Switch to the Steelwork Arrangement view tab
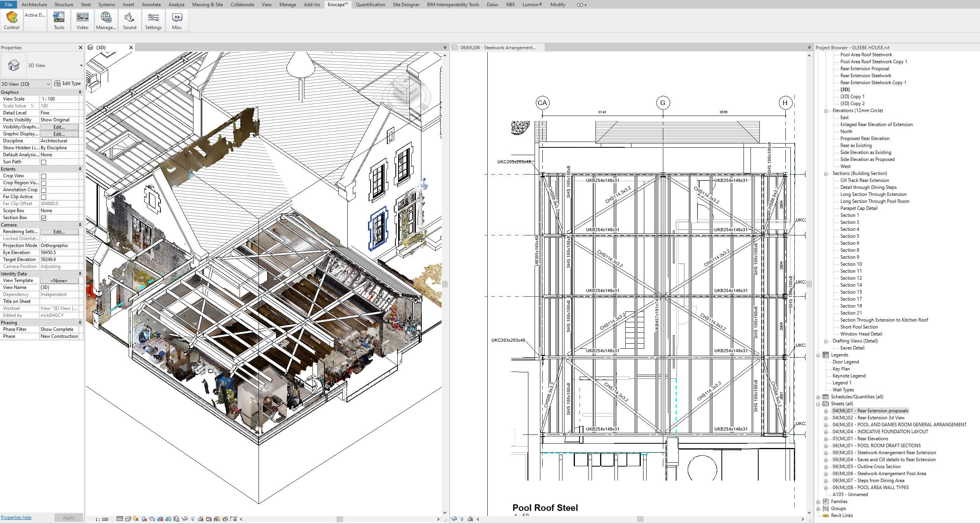 tap(498, 48)
